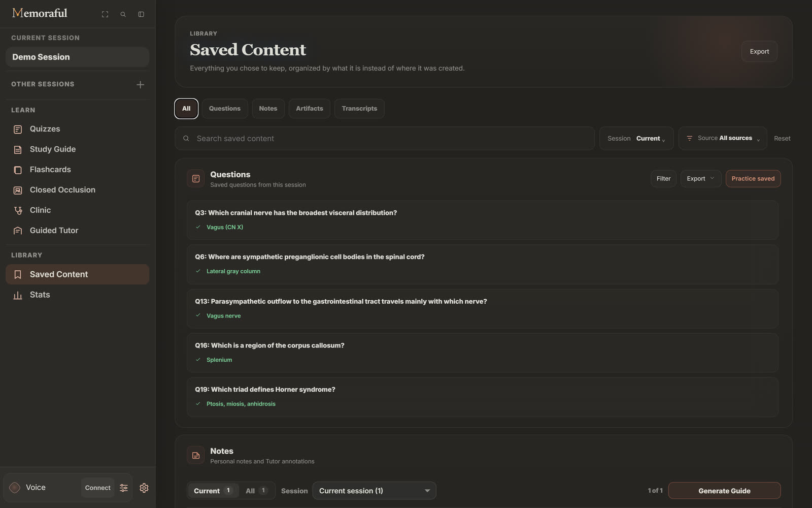Open settings gear icon
This screenshot has height=508, width=812.
click(144, 488)
